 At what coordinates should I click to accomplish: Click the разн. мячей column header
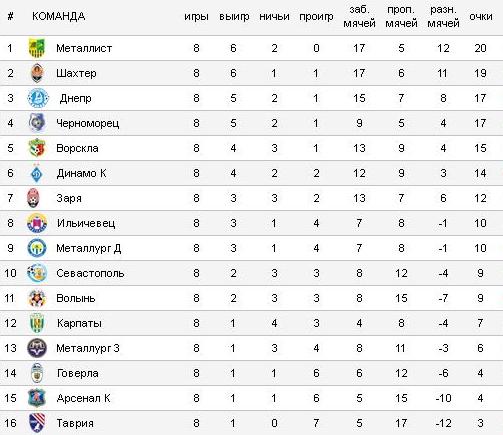point(443,16)
